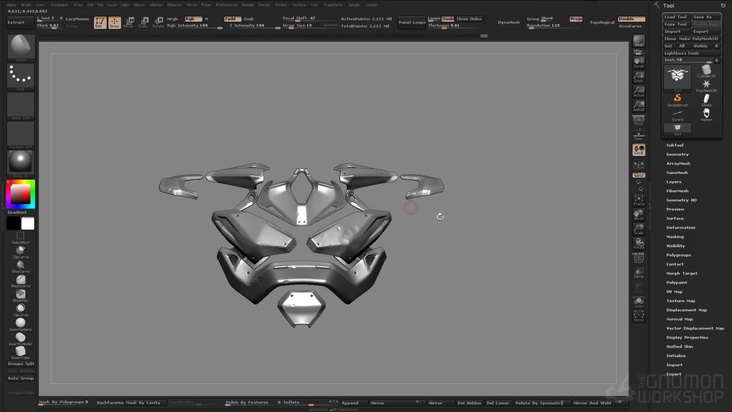This screenshot has width=732, height=412.
Task: Expand the SubTool section
Action: [675, 145]
